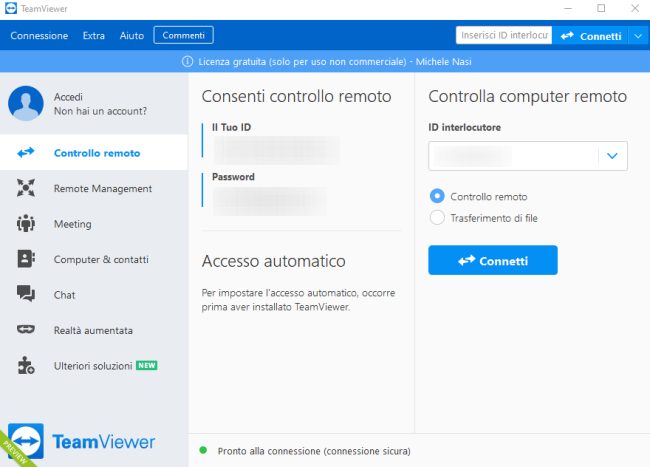Maximize the TeamViewer window
Image resolution: width=650 pixels, height=467 pixels.
(x=601, y=8)
